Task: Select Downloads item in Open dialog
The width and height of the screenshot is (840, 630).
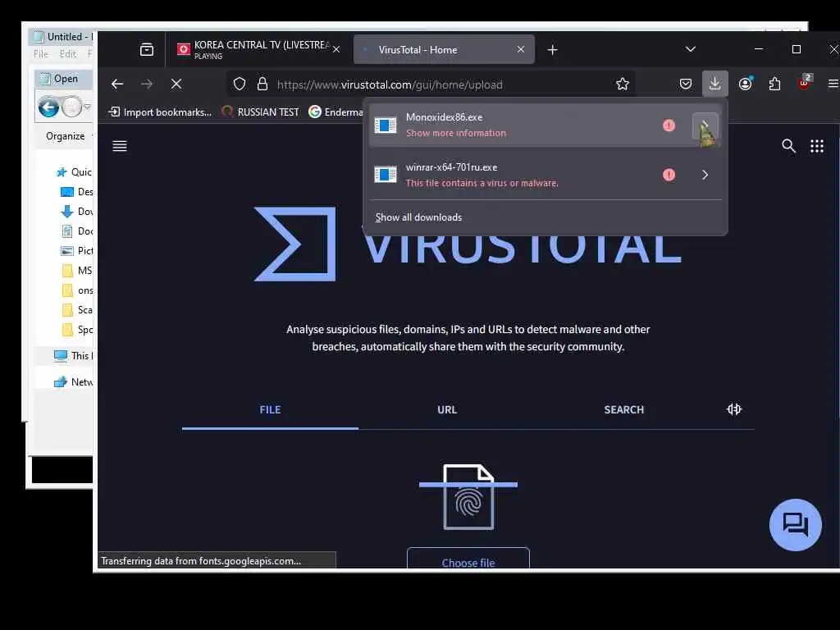Action: point(76,212)
